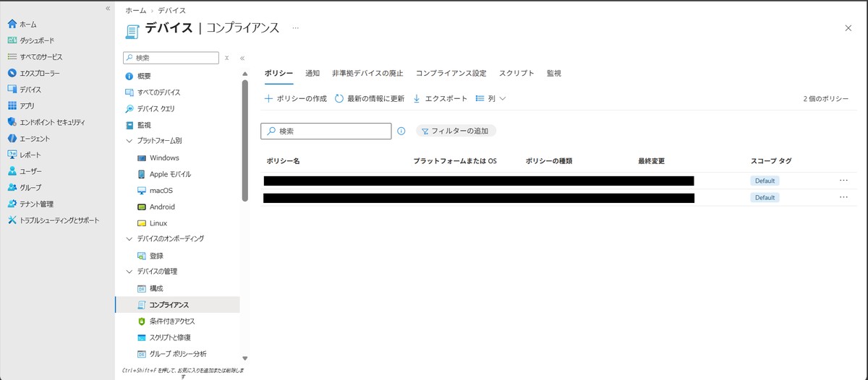
Task: Open the コンプライアンス設定 tab
Action: click(451, 74)
